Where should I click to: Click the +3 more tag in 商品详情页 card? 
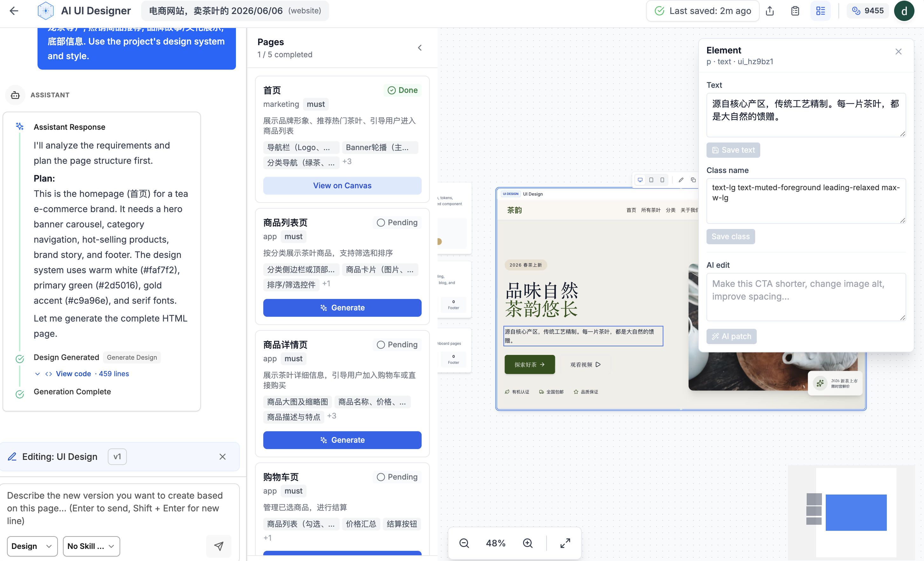332,416
